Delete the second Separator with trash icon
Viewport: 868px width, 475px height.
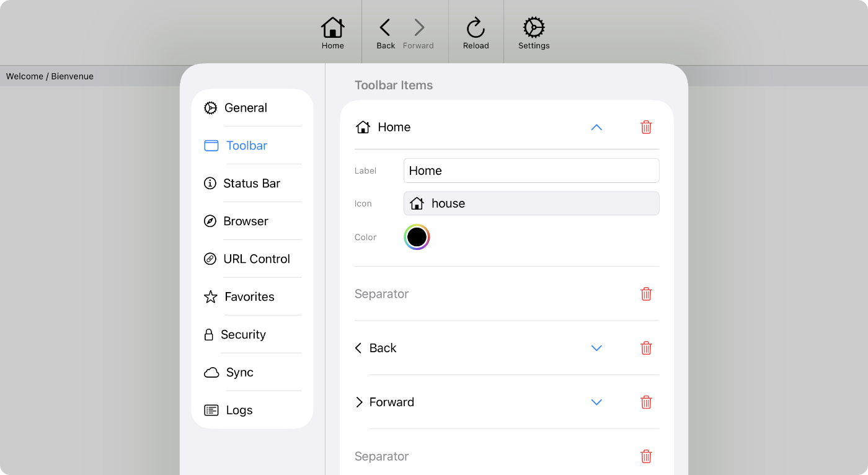tap(646, 456)
